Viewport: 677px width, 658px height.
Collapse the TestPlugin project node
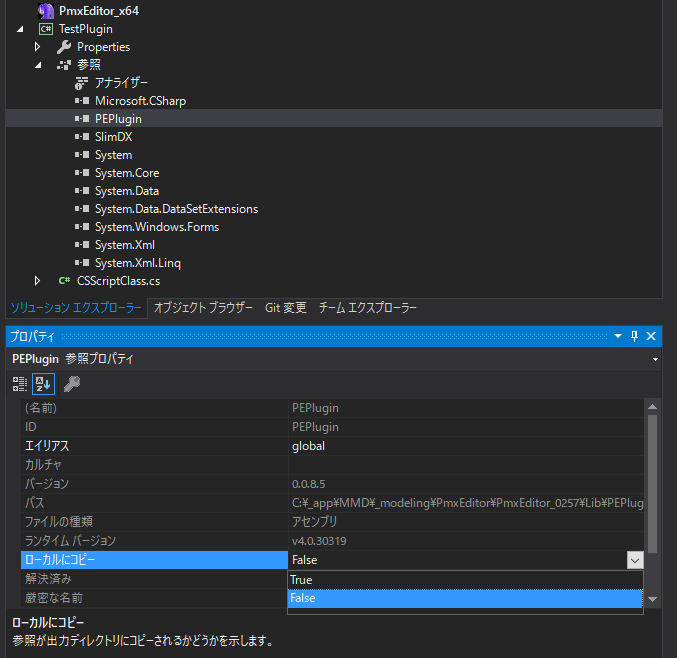20,29
